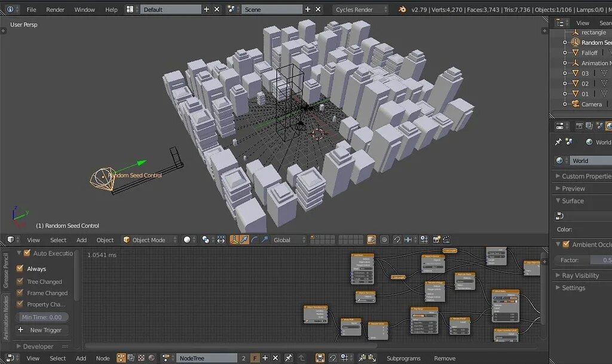Open the Node menu in node editor header
The height and width of the screenshot is (364, 612).
(103, 358)
